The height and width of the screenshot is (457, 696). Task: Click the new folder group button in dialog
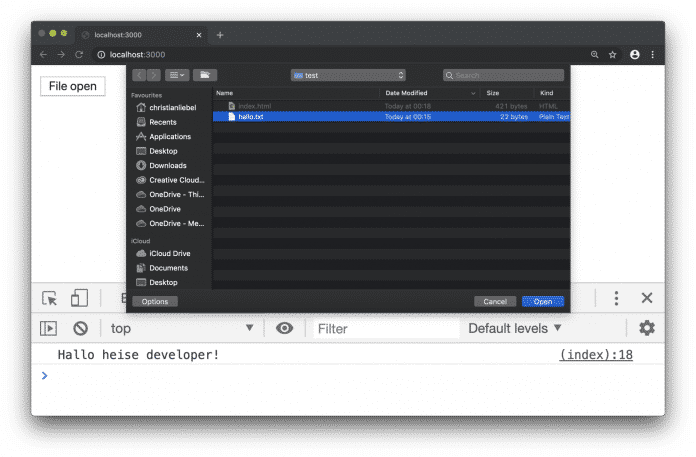(205, 75)
